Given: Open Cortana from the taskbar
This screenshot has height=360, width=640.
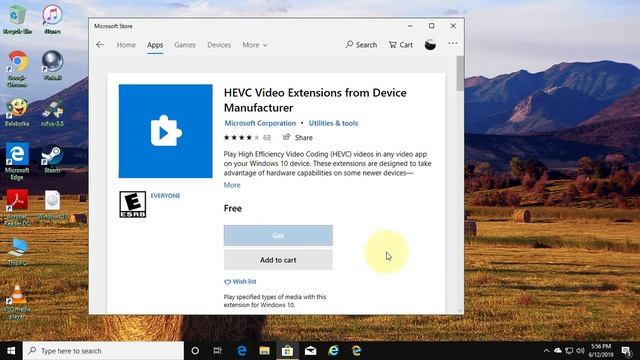Looking at the screenshot, I should [195, 351].
